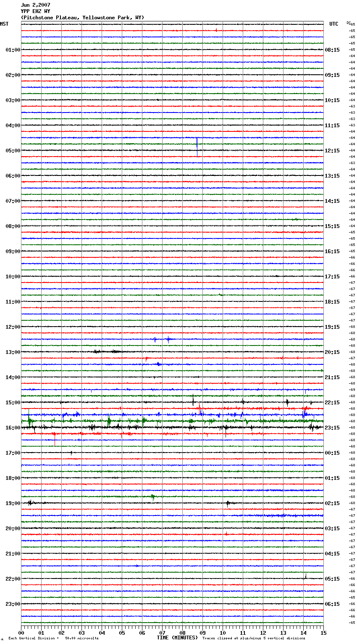
Task: Click the '(Pitchstone Plateau, Yellowstone Park, WY)' title
Action: pos(82,18)
